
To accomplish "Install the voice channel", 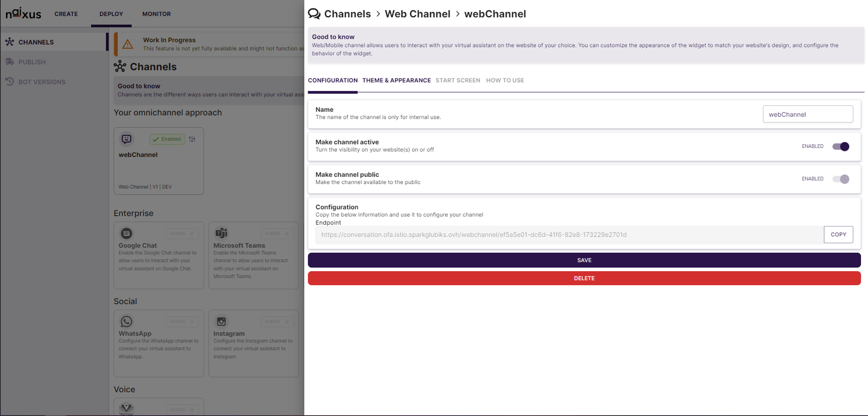I will click(x=182, y=409).
